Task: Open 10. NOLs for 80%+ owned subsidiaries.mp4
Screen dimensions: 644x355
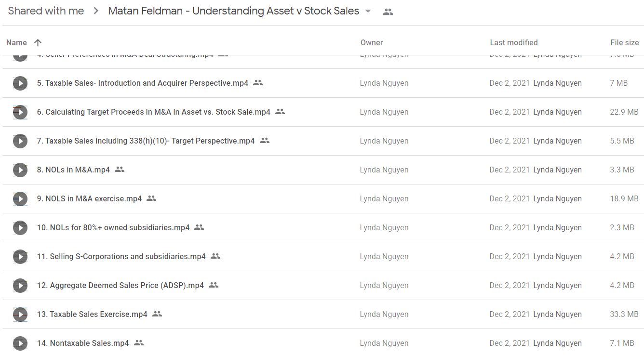Action: [x=113, y=227]
